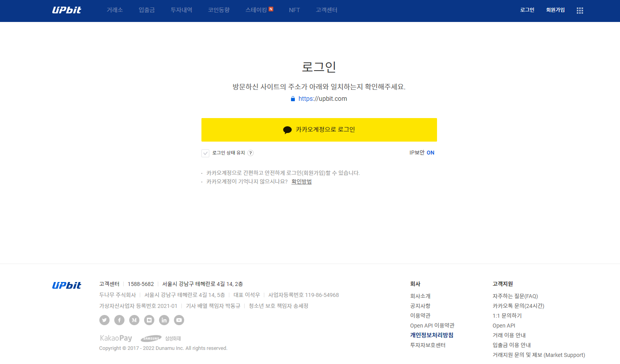Open 투자자보호센터 footer link
Viewport: 620px width, 364px height.
click(x=428, y=345)
